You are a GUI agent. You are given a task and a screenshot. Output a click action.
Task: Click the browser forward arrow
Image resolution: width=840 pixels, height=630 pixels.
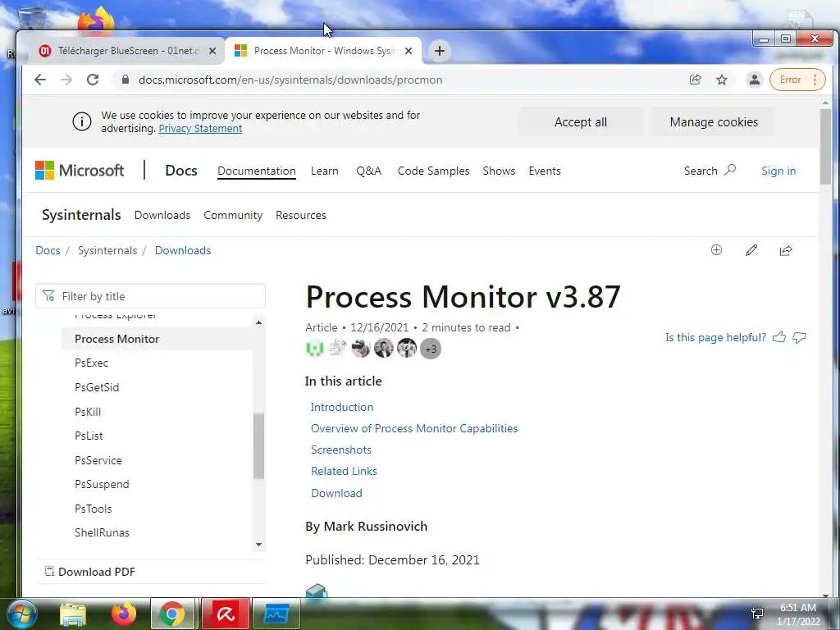click(66, 80)
